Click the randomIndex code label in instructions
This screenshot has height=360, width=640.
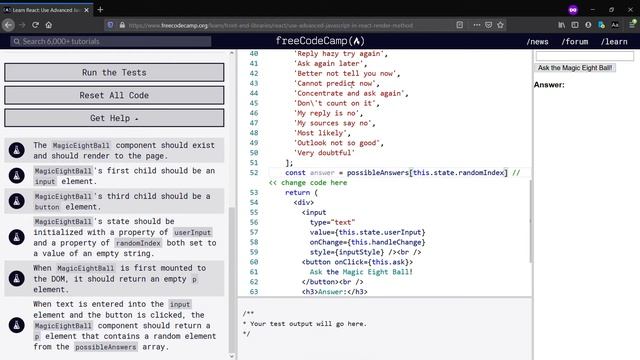click(138, 243)
